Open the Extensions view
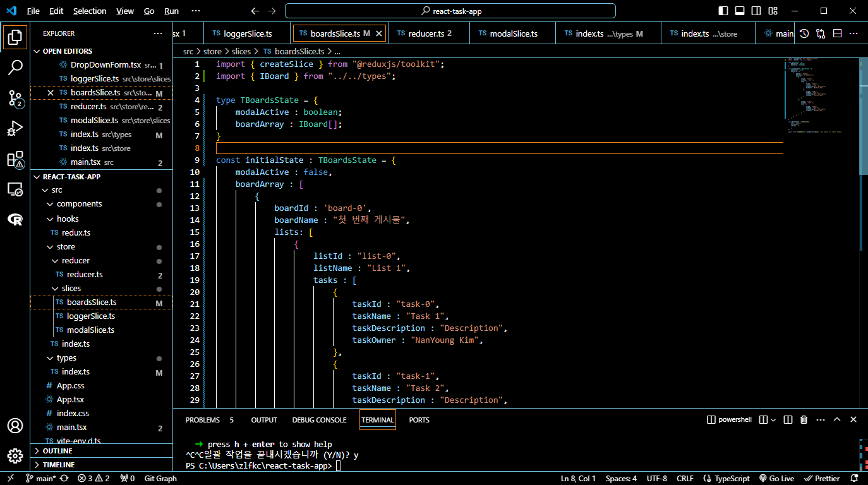Viewport: 868px width, 485px height. pyautogui.click(x=15, y=159)
